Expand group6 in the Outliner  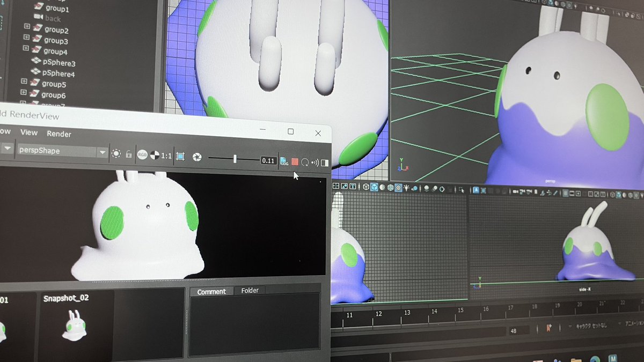(x=23, y=92)
